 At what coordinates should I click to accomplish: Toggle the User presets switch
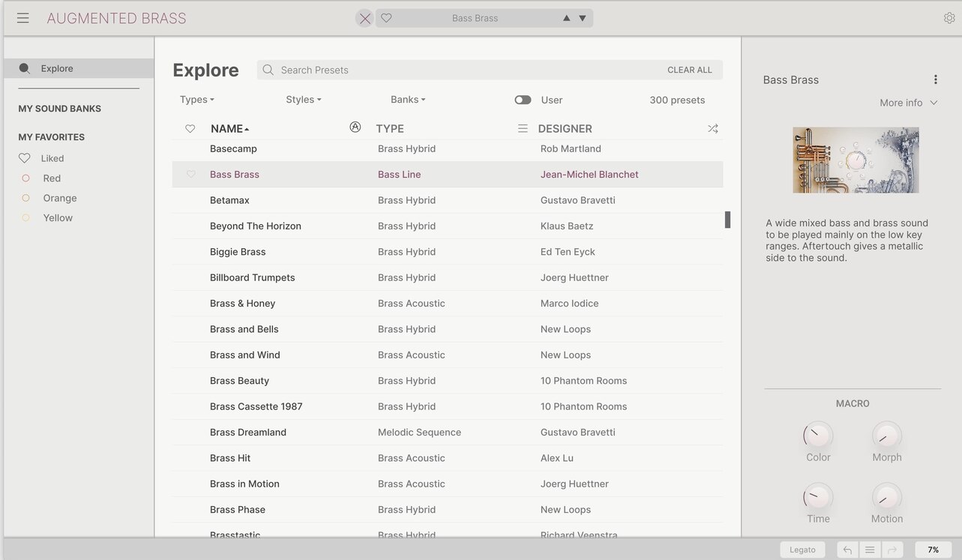click(523, 100)
